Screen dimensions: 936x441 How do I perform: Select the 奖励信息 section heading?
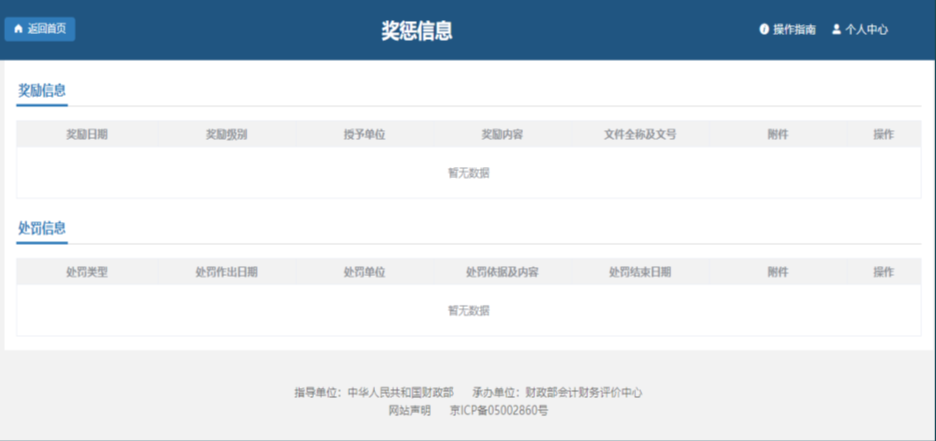point(42,91)
